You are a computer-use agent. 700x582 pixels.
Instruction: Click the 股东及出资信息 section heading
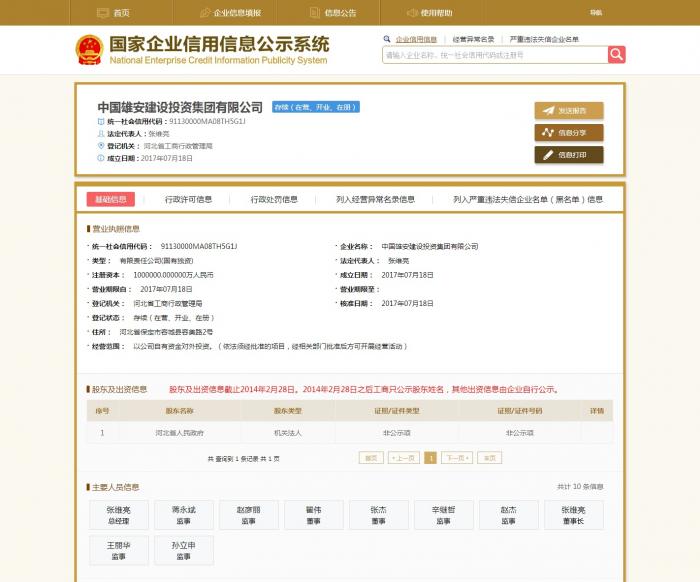click(119, 389)
